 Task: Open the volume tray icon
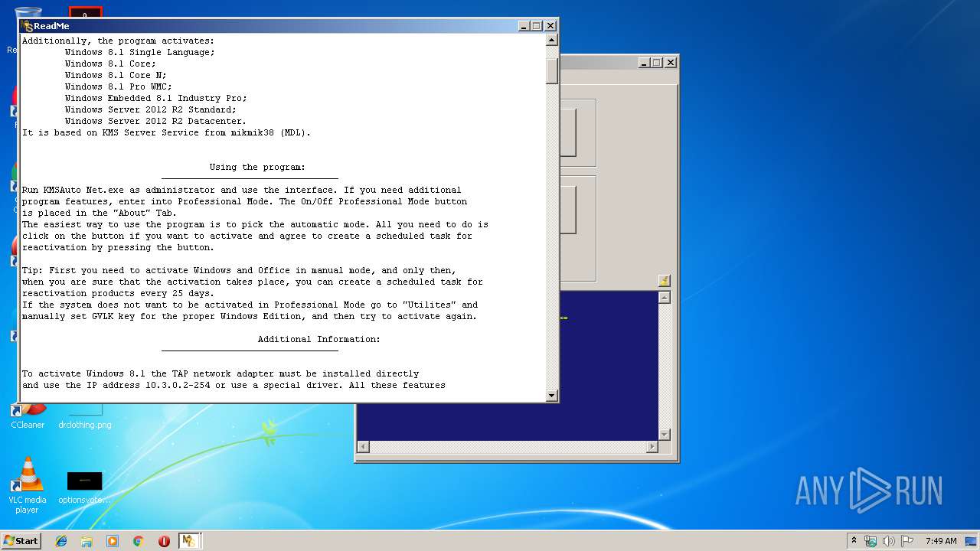(x=889, y=541)
